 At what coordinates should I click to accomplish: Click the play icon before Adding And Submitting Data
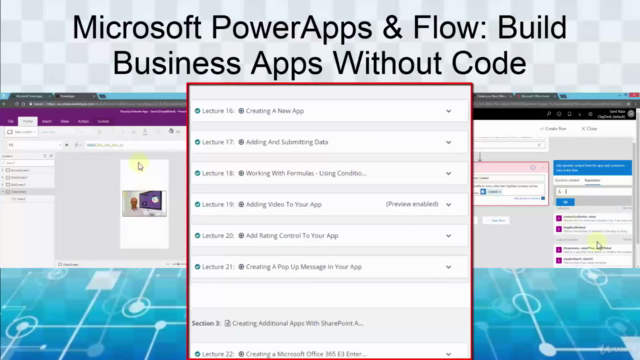(x=241, y=142)
